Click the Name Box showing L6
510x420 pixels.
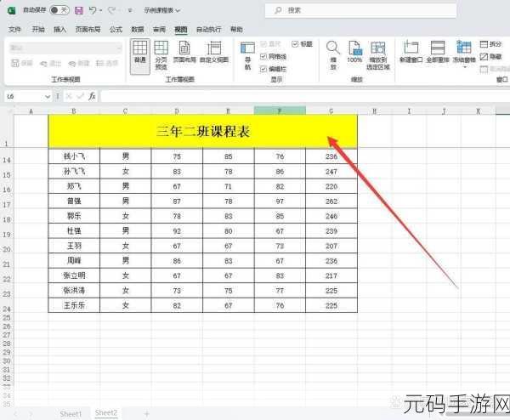tap(28, 97)
